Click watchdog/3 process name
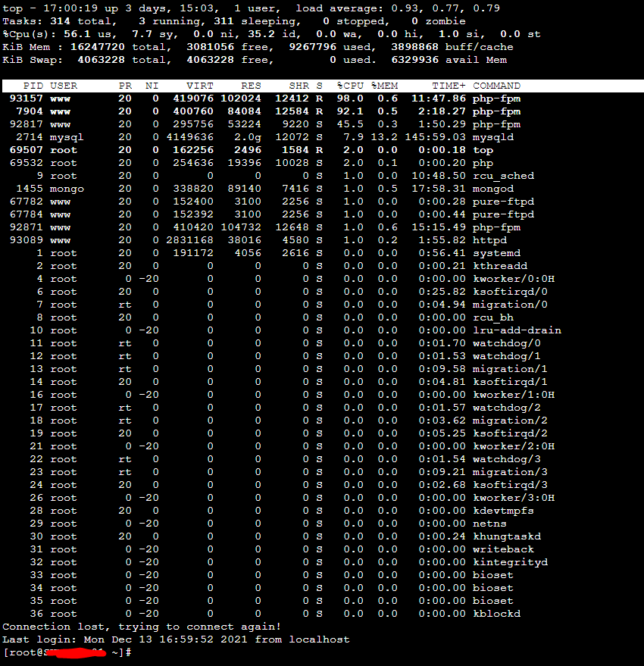644x666 pixels. 507,459
